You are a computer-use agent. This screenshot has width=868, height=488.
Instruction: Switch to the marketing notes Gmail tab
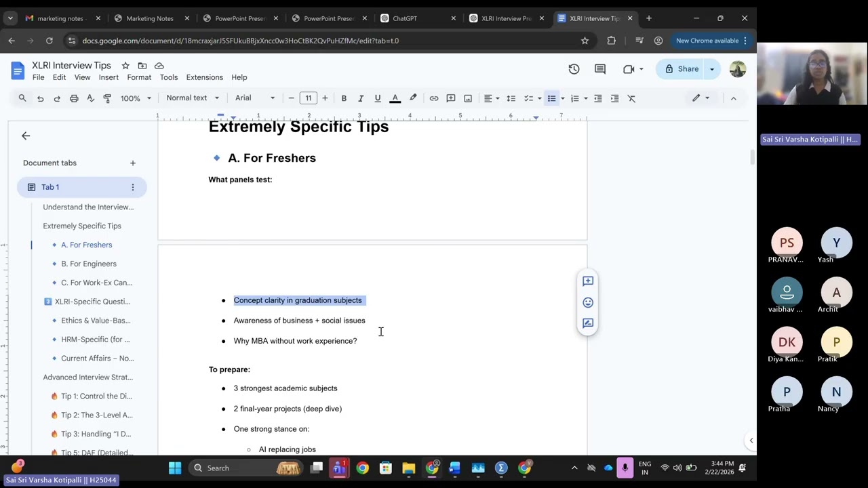61,18
